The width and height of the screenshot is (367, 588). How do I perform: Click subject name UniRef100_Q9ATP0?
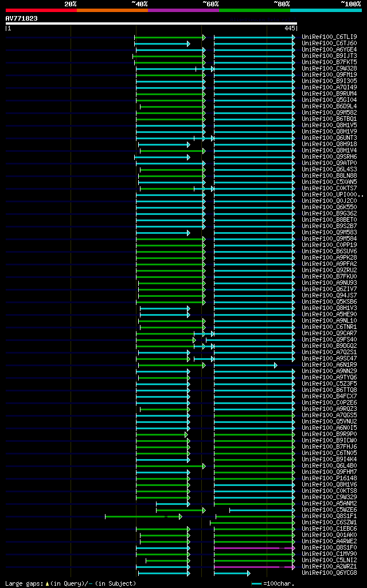point(330,163)
